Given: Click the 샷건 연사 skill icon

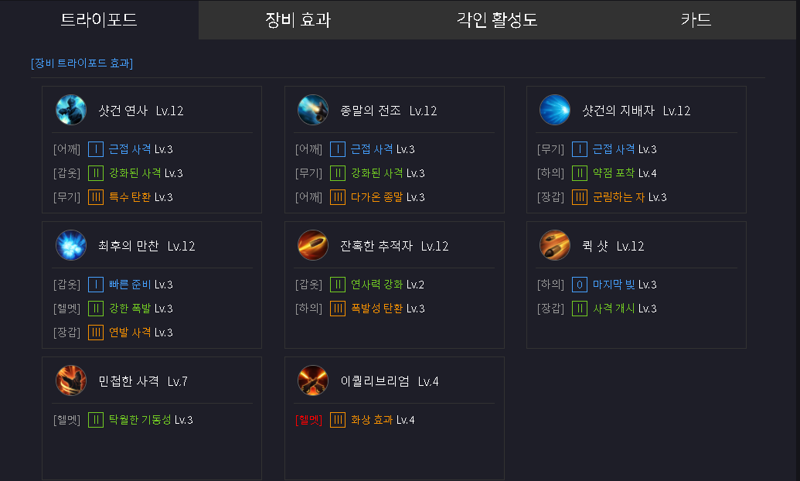Looking at the screenshot, I should [71, 110].
